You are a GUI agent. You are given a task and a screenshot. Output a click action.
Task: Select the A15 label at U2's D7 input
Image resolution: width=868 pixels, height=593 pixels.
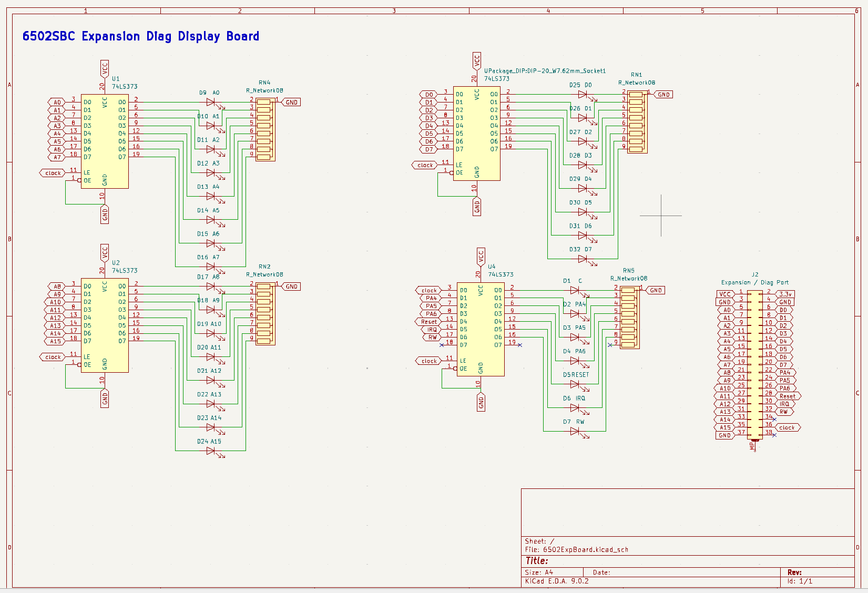point(56,341)
